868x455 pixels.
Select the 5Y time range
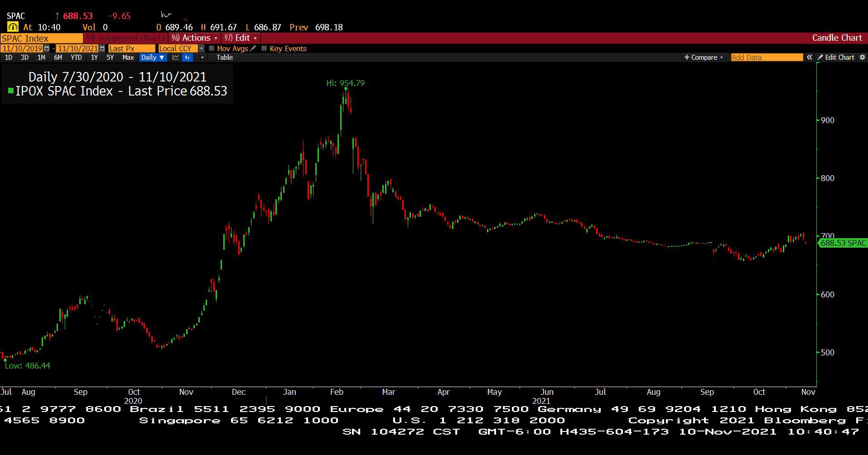tap(110, 57)
